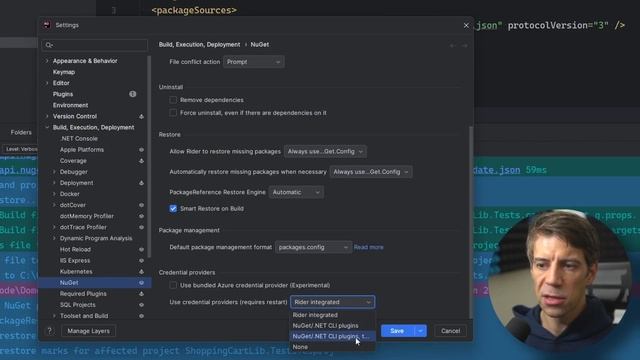Click Build, Execution, Deployment breadcrumb
Image resolution: width=640 pixels, height=360 pixels.
pyautogui.click(x=199, y=44)
